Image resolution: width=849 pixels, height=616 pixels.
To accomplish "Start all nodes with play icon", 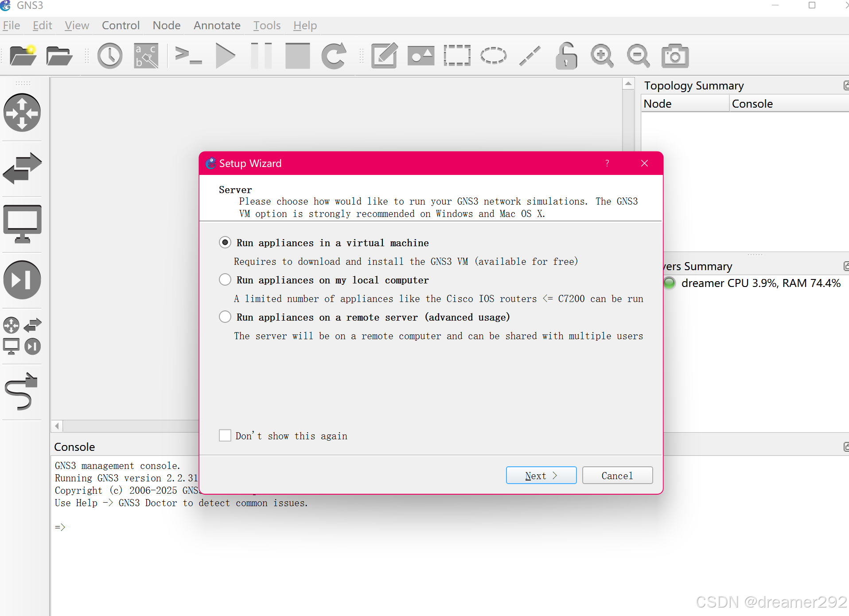I will (x=225, y=56).
